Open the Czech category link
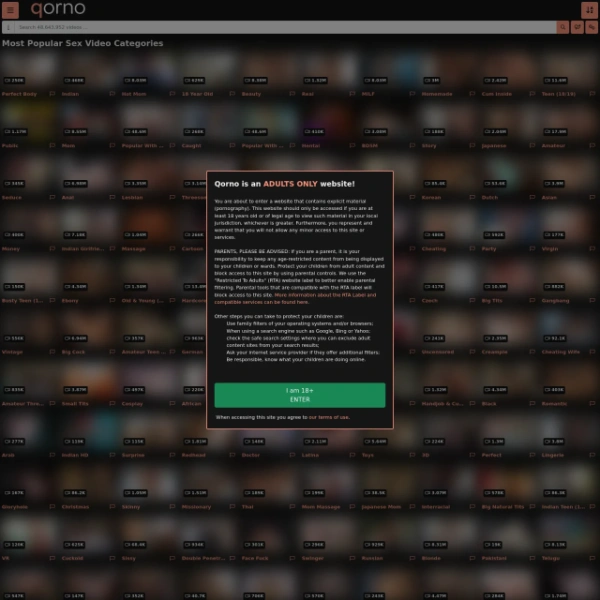The height and width of the screenshot is (600, 600). (x=429, y=300)
